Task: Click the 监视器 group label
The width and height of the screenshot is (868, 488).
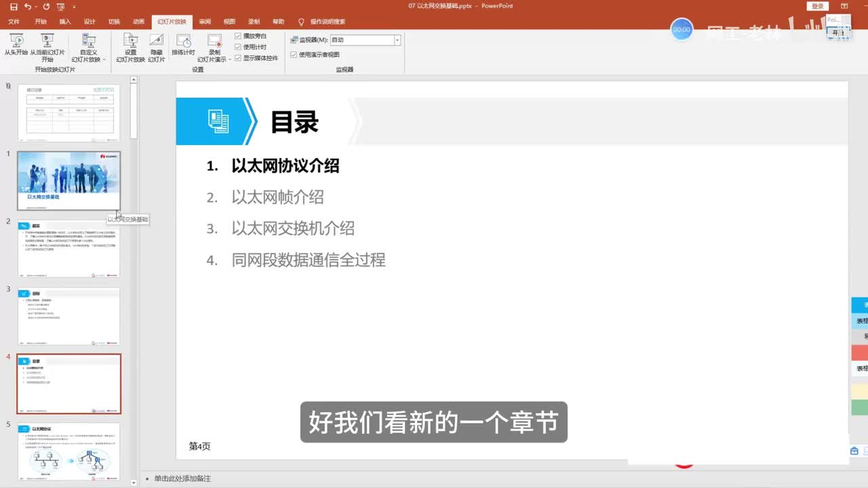Action: (x=344, y=69)
